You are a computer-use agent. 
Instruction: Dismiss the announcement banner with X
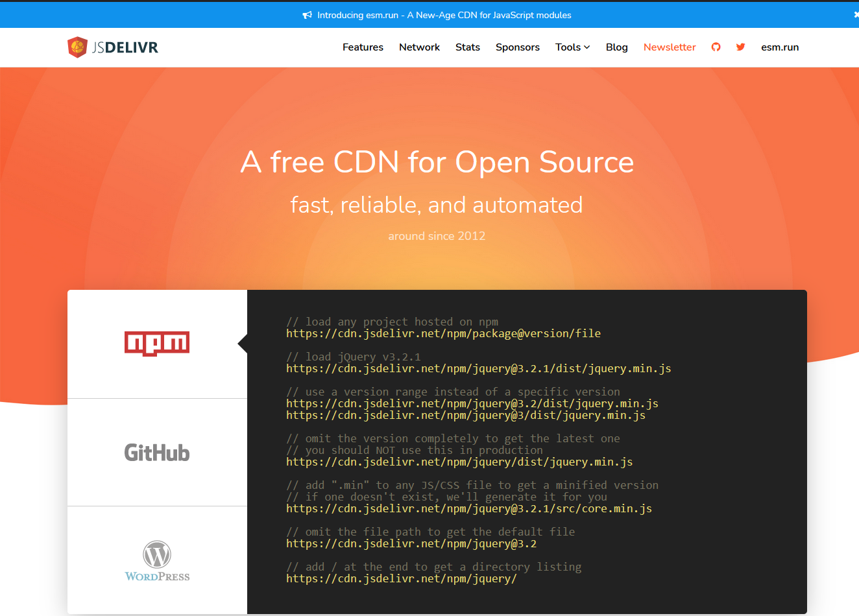856,15
